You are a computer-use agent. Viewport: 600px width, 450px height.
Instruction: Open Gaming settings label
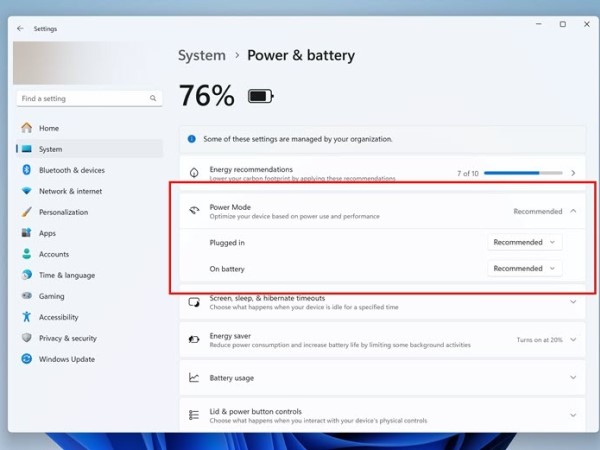click(52, 296)
